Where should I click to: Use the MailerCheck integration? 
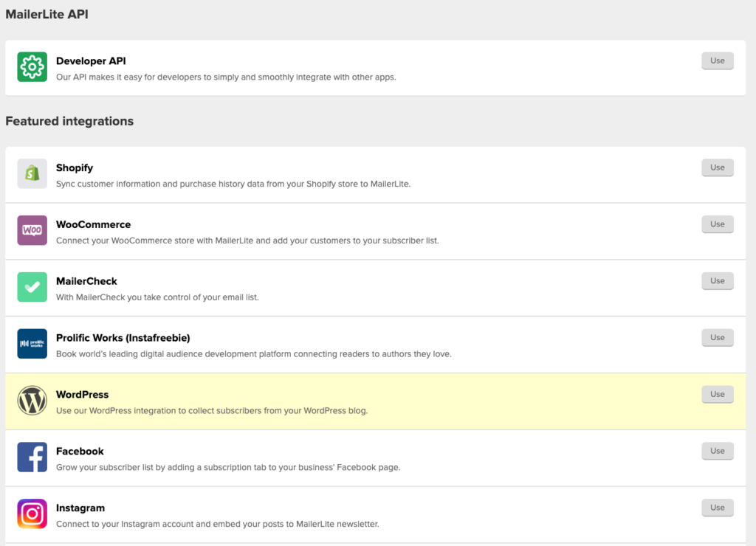pyautogui.click(x=717, y=280)
